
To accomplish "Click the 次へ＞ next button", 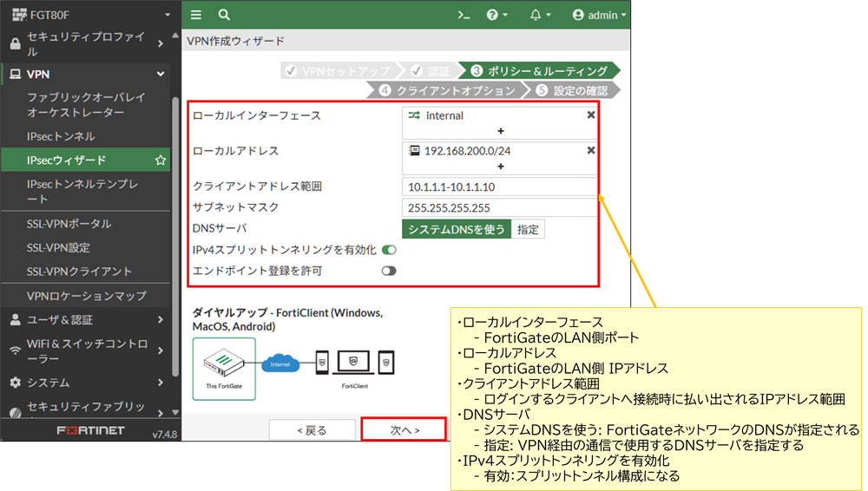I will (404, 429).
